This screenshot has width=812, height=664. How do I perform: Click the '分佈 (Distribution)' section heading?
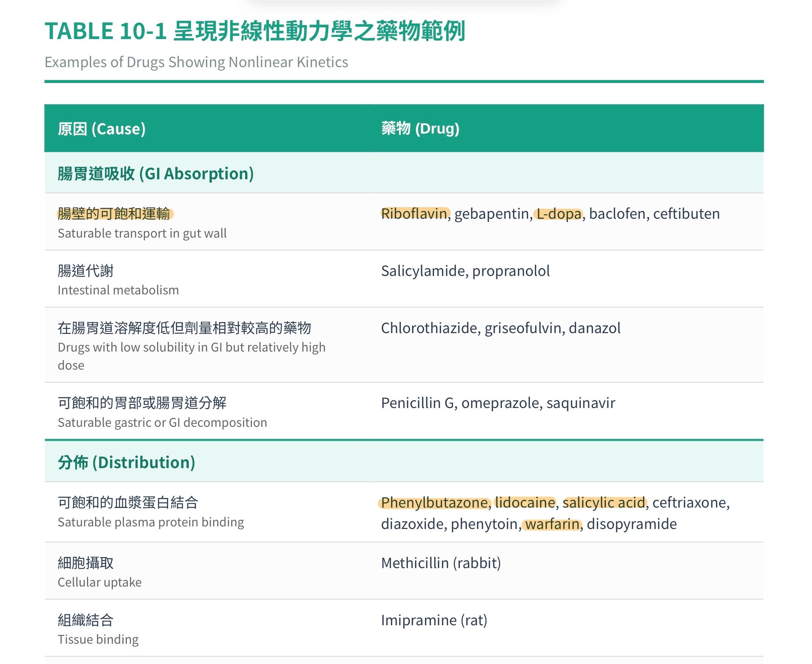[126, 462]
